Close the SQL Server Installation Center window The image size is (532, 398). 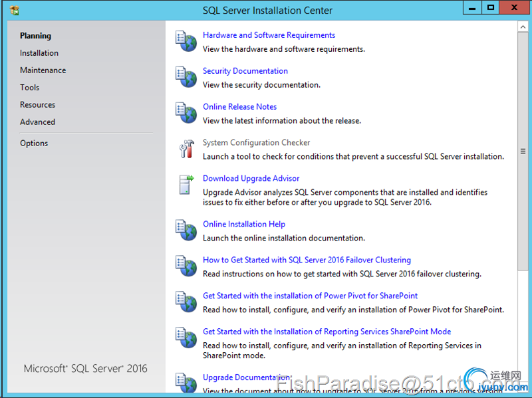tap(515, 8)
